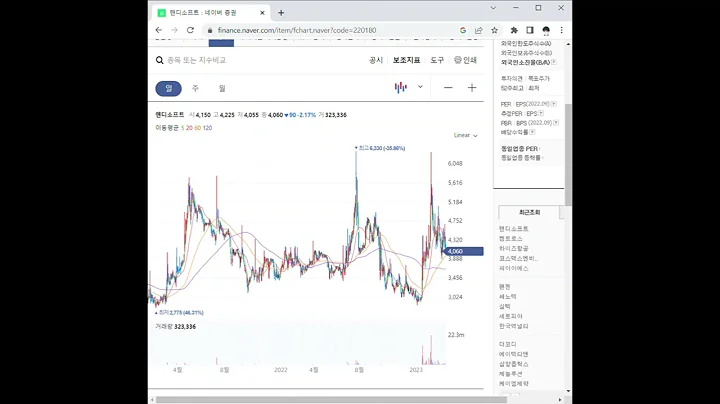Toggle the 5-day moving average
Screen dimensions: 720x404
pyautogui.click(x=182, y=128)
